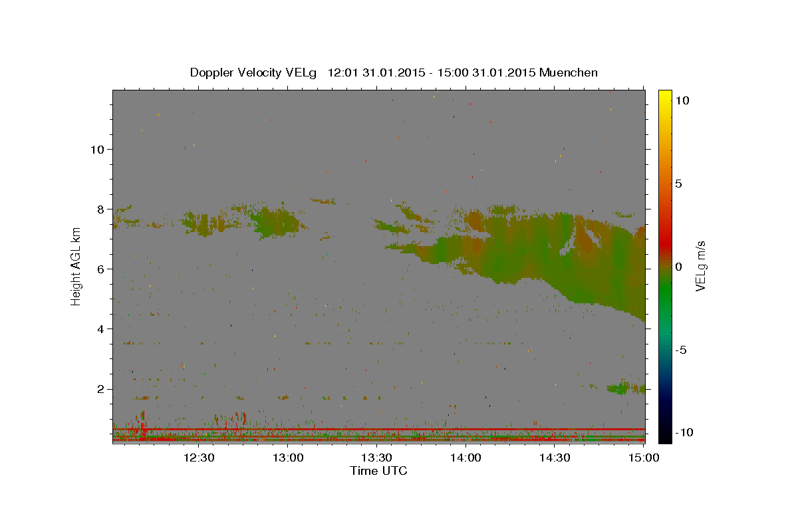The height and width of the screenshot is (532, 798).
Task: Click the red ground clutter line near the bottom
Action: [378, 430]
